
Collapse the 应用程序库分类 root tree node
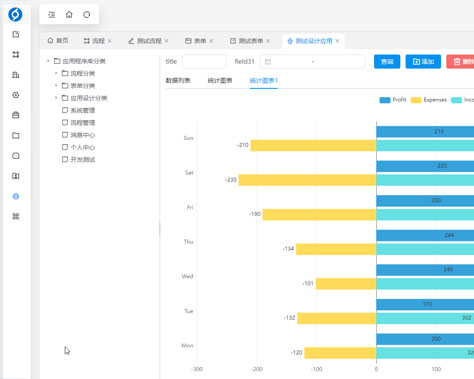tap(48, 61)
